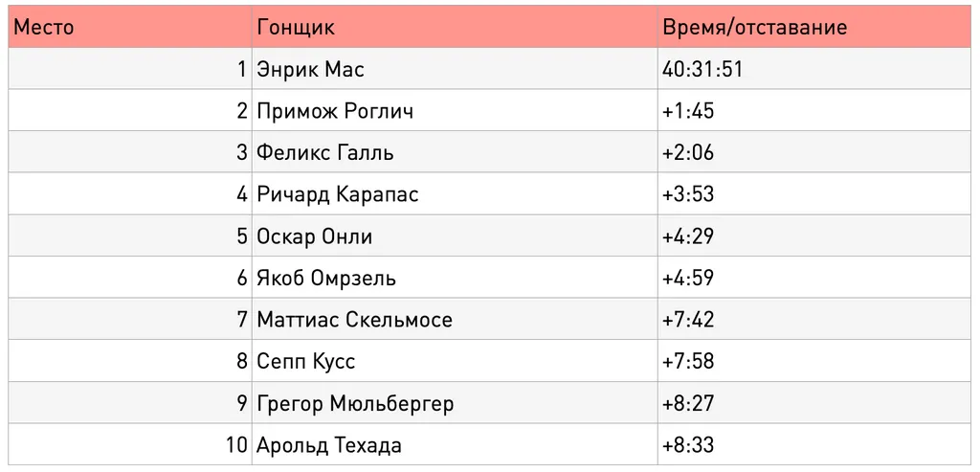Click the Место column header
The width and height of the screenshot is (980, 472).
coord(130,27)
